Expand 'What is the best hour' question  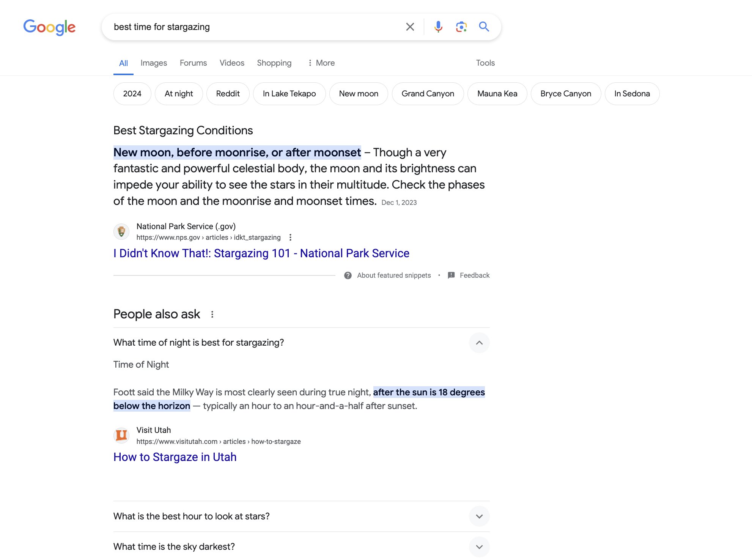(x=479, y=516)
